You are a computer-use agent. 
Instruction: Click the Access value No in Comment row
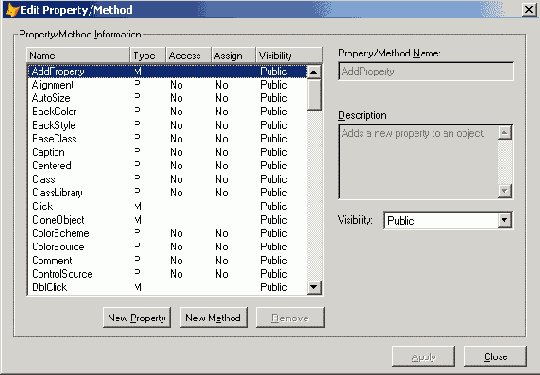176,260
